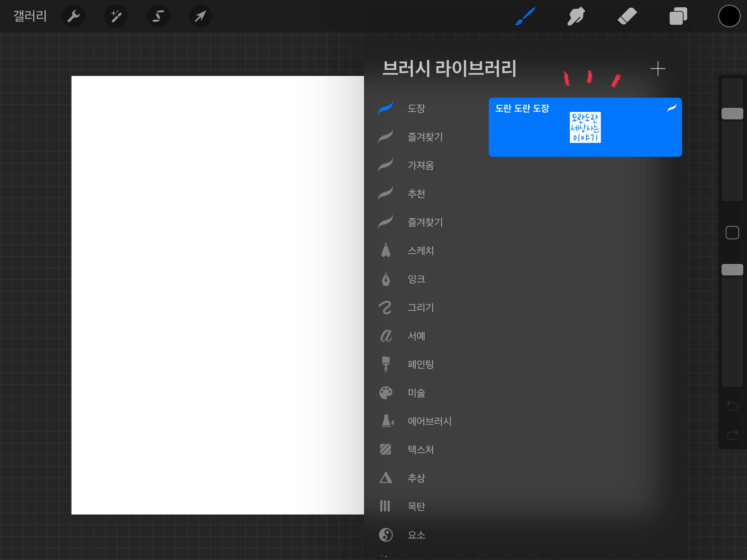Tap the square modify button in sidebar
This screenshot has height=560, width=747.
pyautogui.click(x=732, y=233)
